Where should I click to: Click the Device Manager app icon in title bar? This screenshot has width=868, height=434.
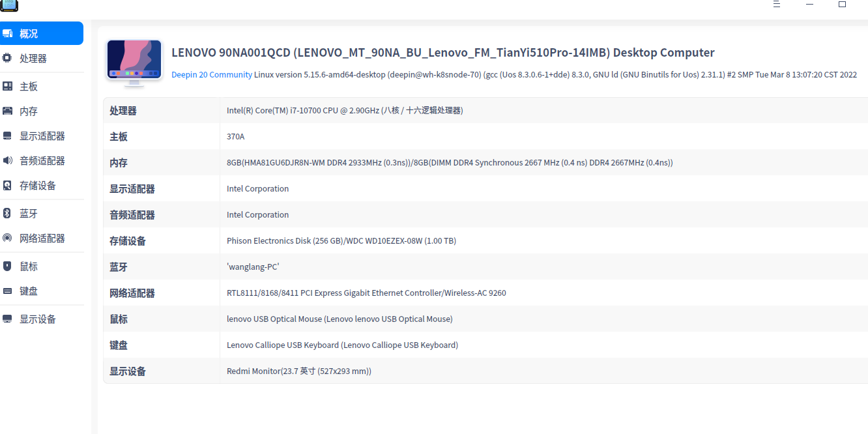pos(9,5)
